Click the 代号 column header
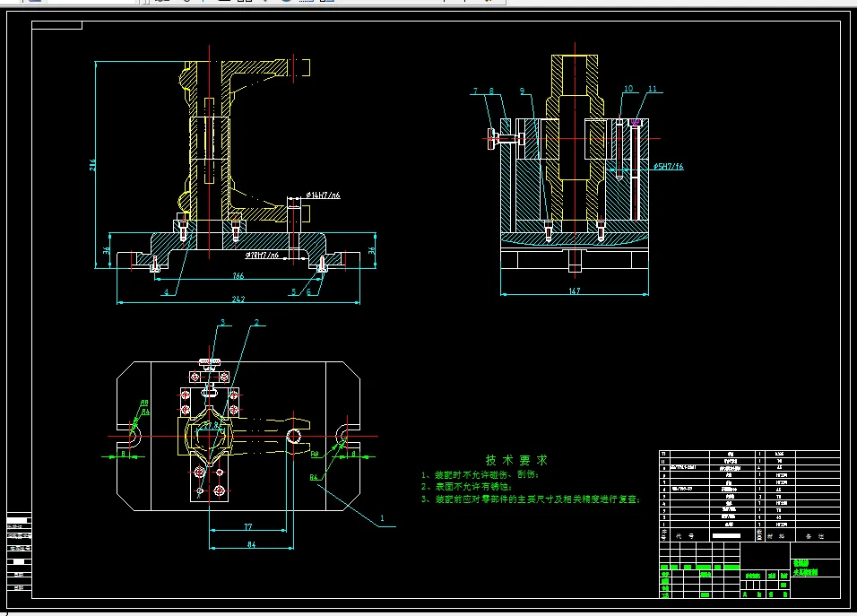The image size is (857, 616). pos(684,536)
